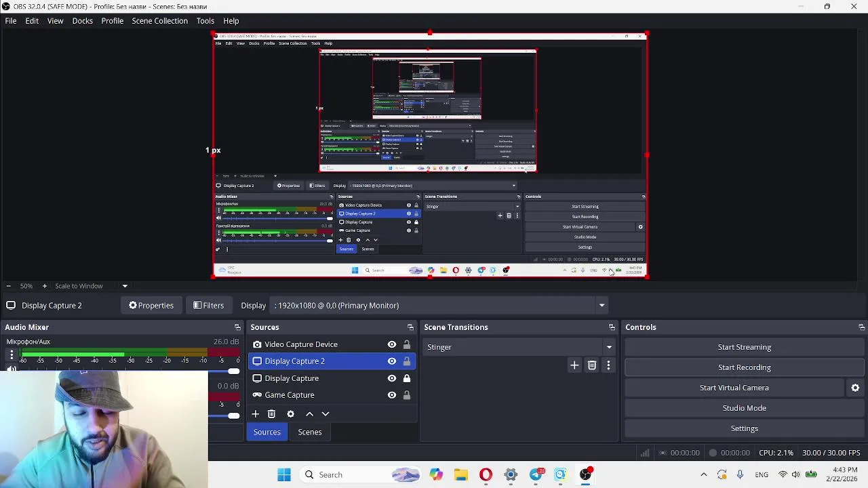Lock the Video Capture Device source
868x488 pixels.
(407, 344)
